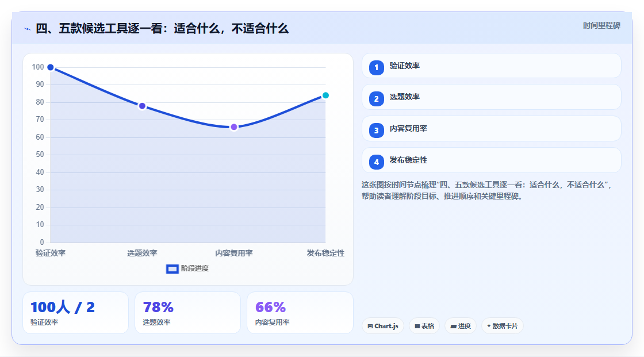Screen dimensions: 644x357
Task: Open the 发布稳定性 milestone row
Action: pos(491,160)
